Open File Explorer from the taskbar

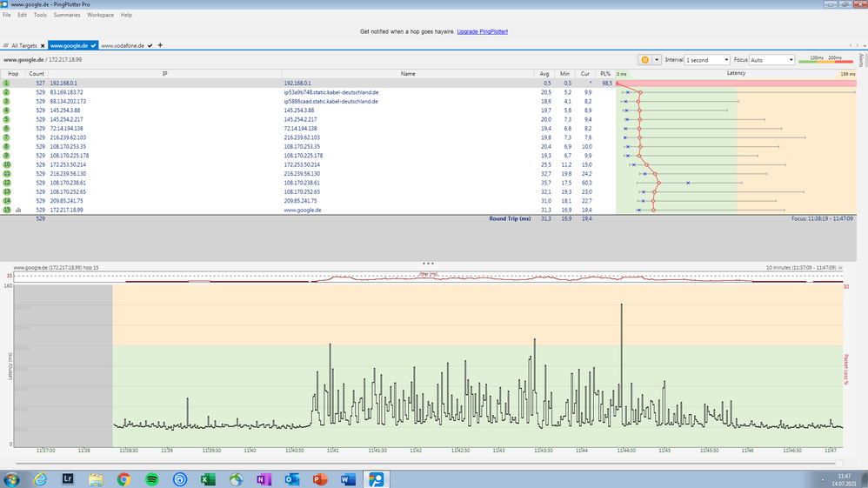[96, 479]
